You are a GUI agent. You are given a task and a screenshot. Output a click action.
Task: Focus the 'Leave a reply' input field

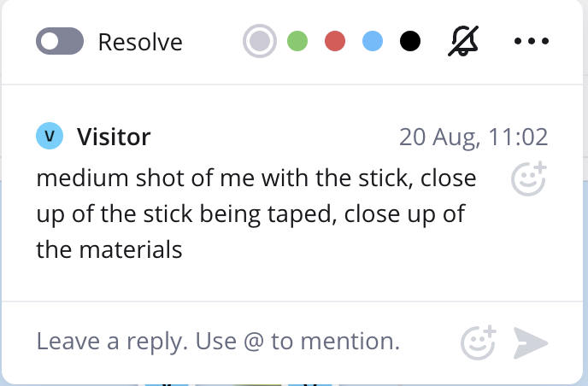click(219, 342)
